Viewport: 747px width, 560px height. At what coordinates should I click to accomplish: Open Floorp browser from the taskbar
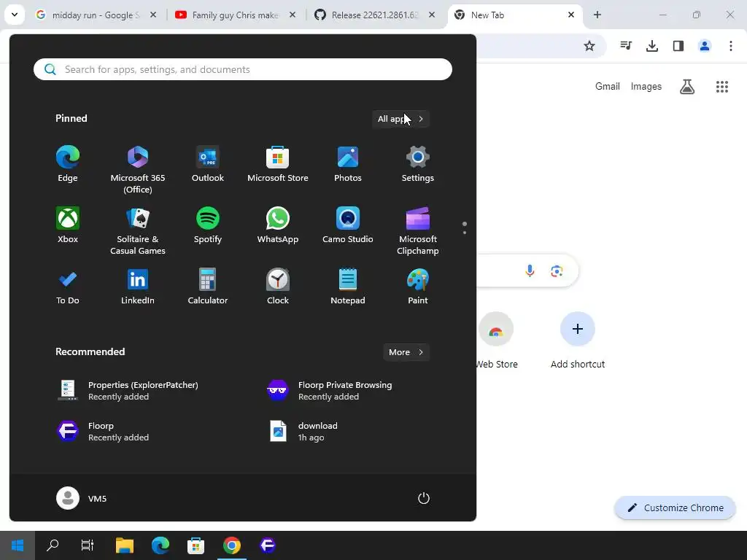point(267,545)
